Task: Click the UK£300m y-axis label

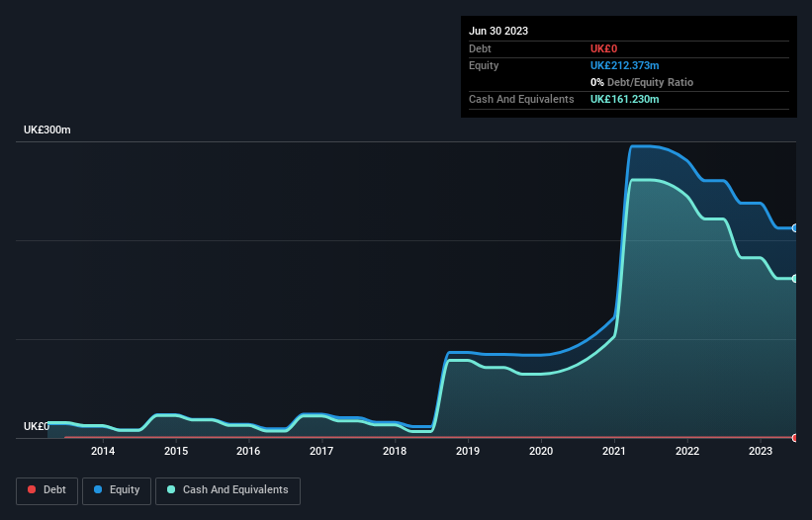Action: 47,130
